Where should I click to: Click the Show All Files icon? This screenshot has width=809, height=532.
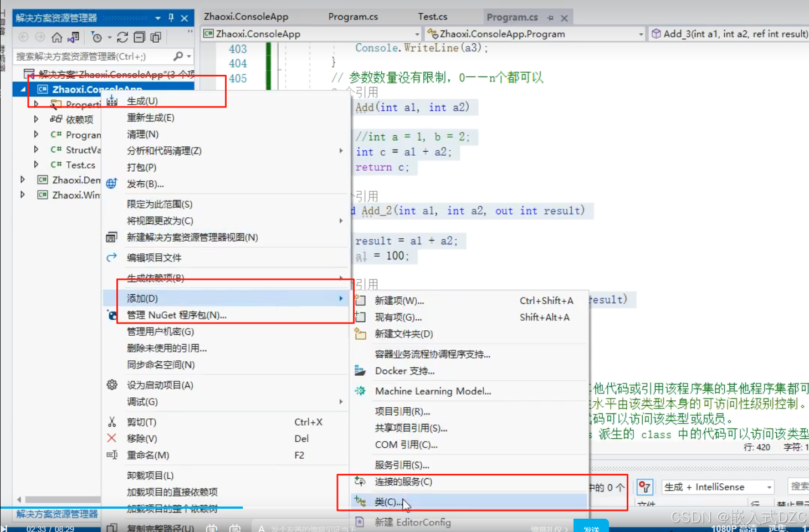coord(156,37)
